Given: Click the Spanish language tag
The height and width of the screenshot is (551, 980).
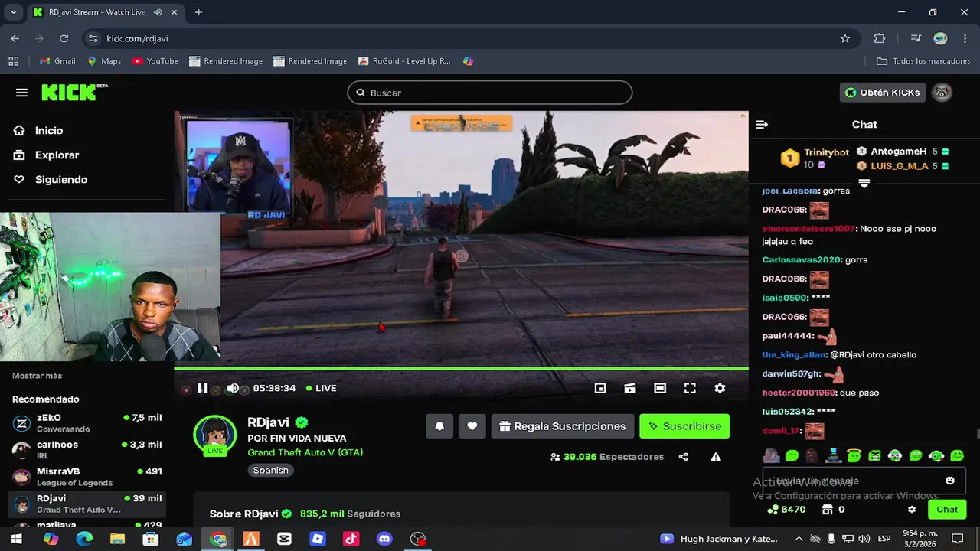Looking at the screenshot, I should click(271, 471).
